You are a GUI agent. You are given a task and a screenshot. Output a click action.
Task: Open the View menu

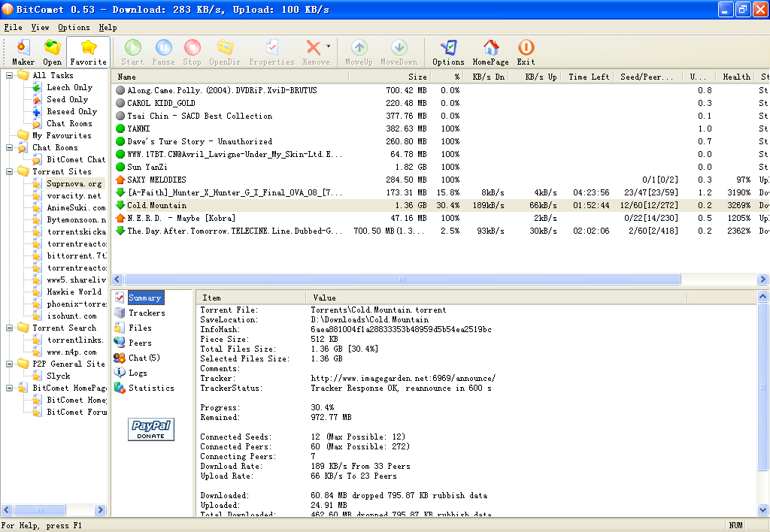point(40,28)
